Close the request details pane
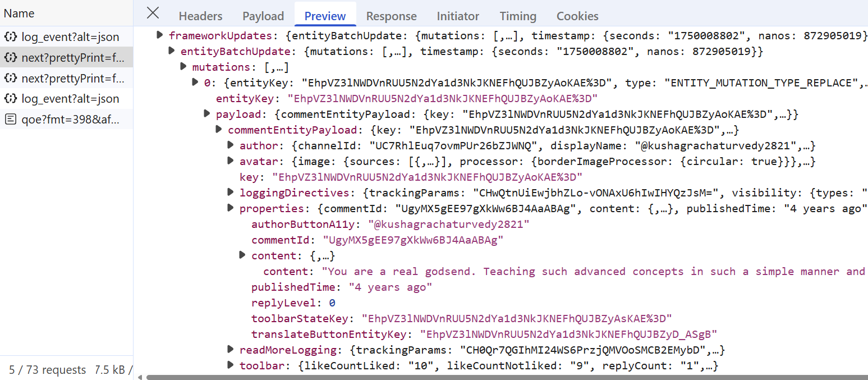 point(153,13)
